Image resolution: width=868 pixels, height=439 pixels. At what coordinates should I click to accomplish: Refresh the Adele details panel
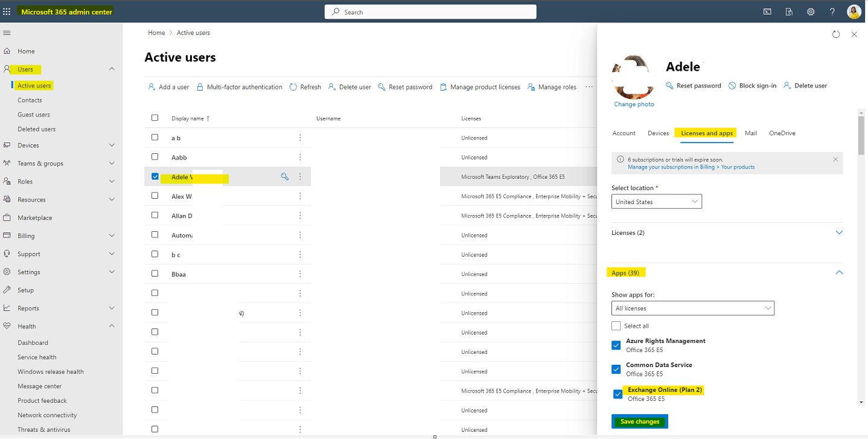[836, 34]
